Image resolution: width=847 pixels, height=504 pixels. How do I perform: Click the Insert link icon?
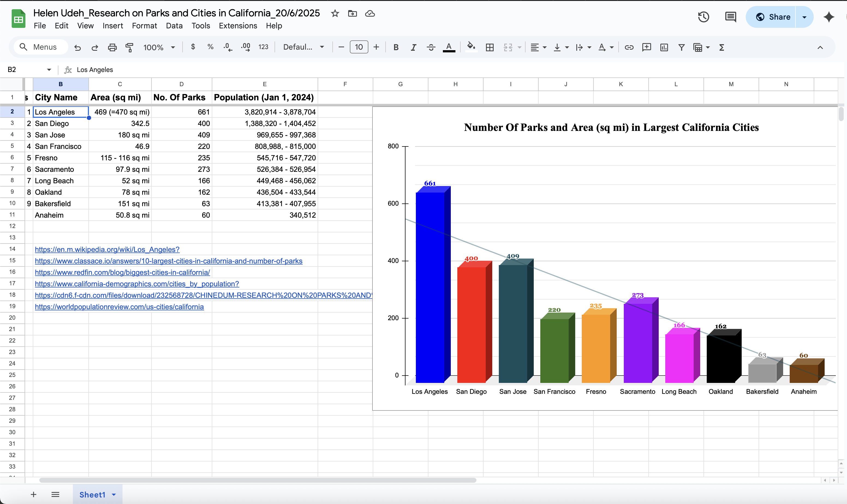[x=629, y=47]
